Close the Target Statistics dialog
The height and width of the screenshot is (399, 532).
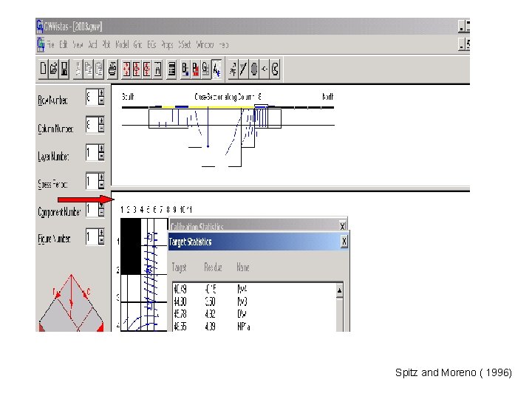click(x=344, y=242)
